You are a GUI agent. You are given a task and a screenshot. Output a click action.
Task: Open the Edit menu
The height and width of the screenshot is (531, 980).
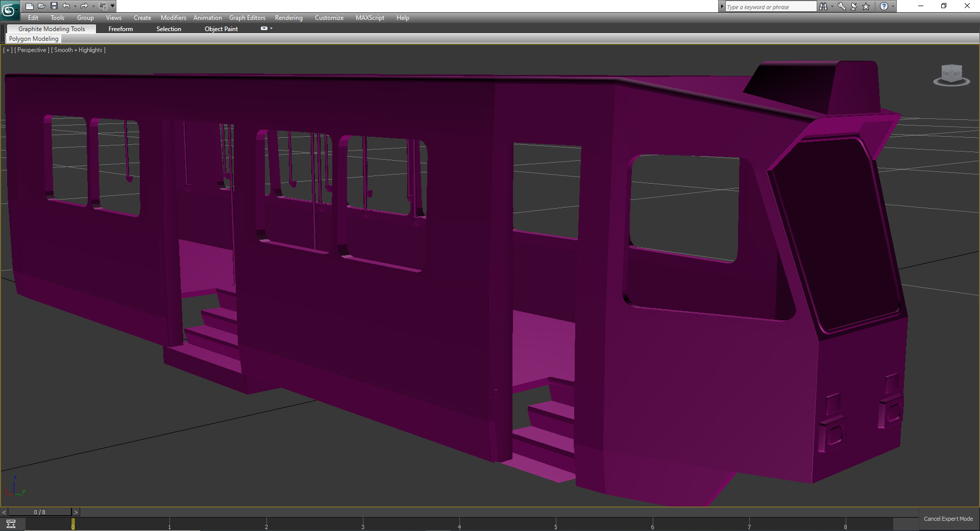pos(33,18)
